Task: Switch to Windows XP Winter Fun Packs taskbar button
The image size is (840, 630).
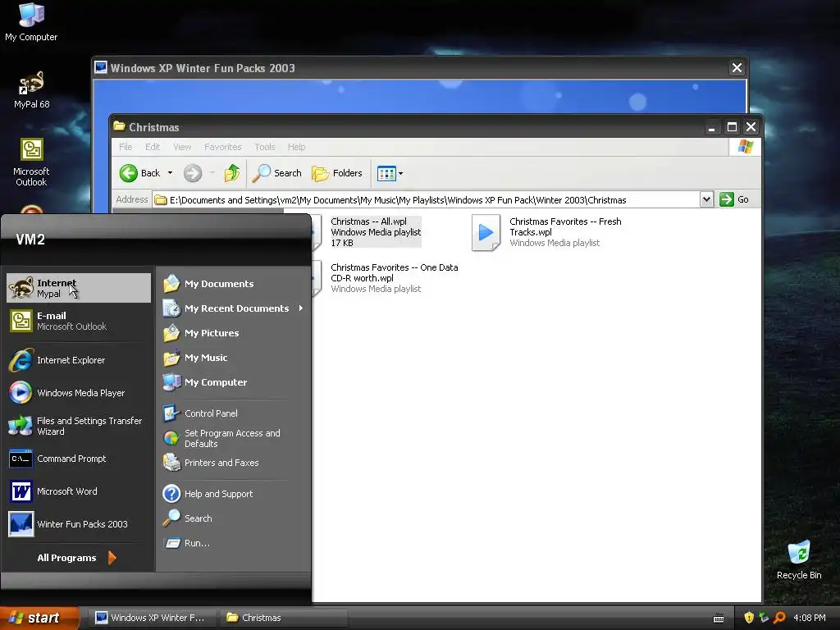Action: (151, 618)
